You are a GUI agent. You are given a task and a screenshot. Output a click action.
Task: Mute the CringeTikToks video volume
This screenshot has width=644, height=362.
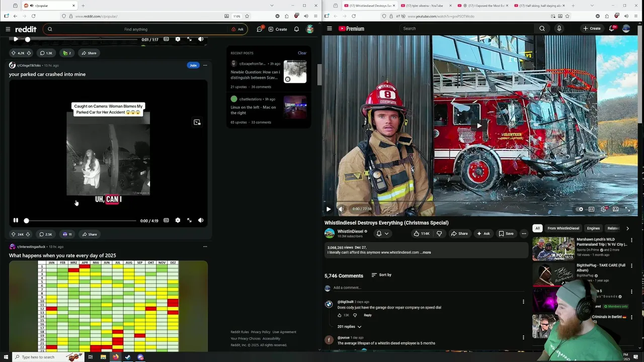coord(201,220)
